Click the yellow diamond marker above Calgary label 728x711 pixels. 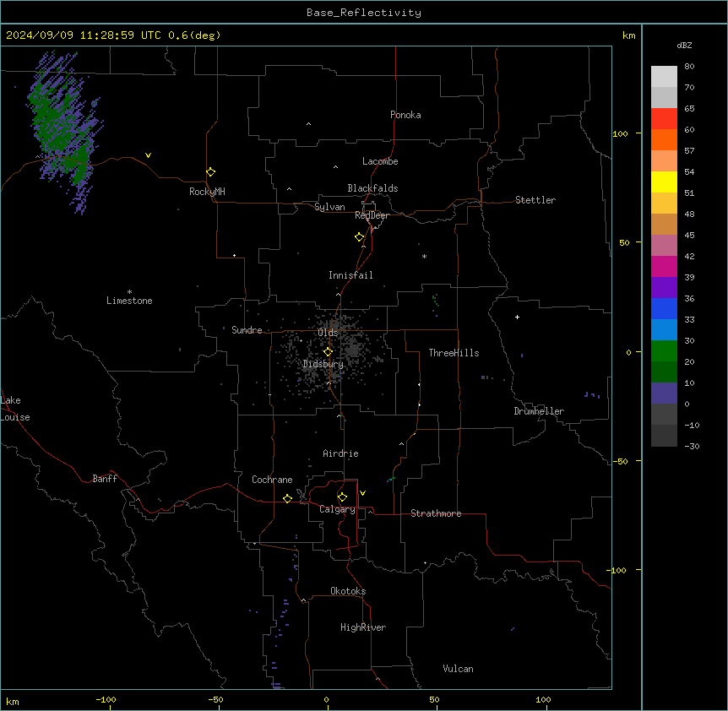coord(342,497)
